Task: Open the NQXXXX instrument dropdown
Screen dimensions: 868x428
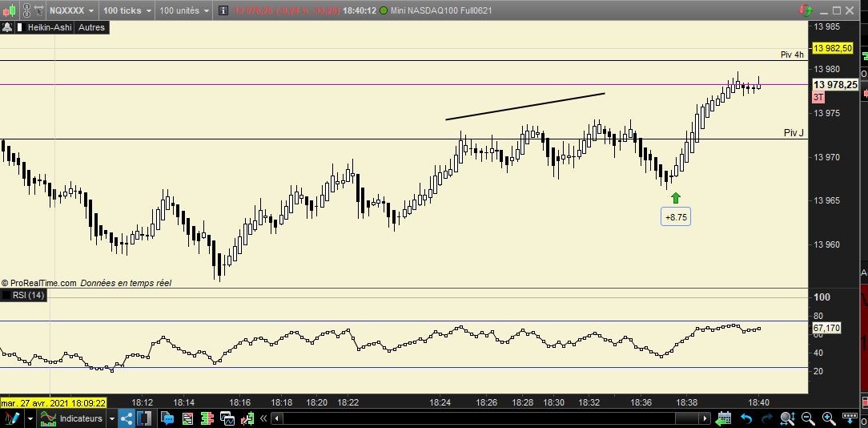Action: [x=72, y=10]
